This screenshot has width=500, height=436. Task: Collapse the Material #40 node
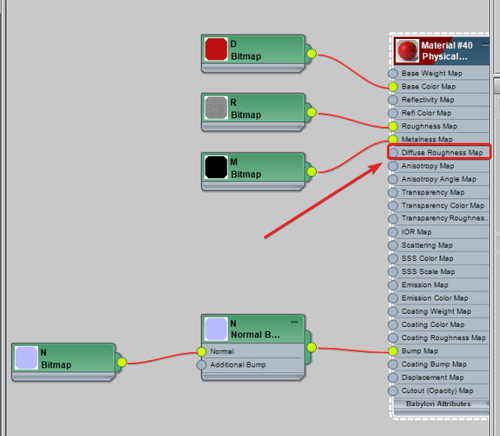(x=485, y=44)
